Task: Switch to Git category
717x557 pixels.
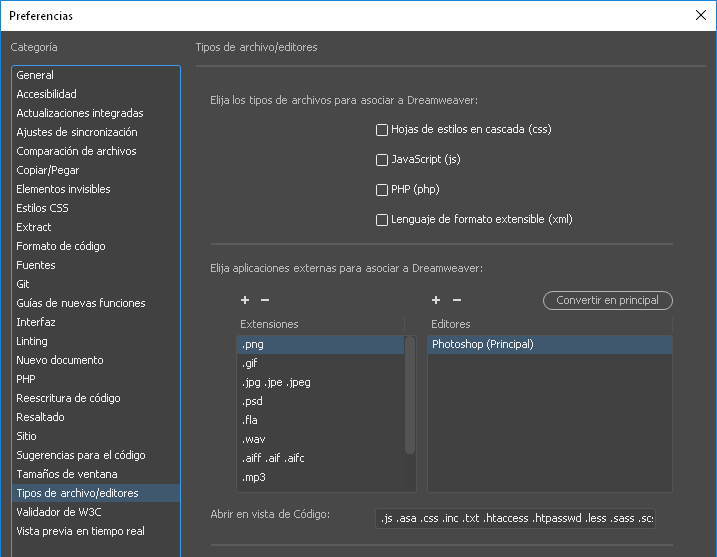Action: (96, 284)
